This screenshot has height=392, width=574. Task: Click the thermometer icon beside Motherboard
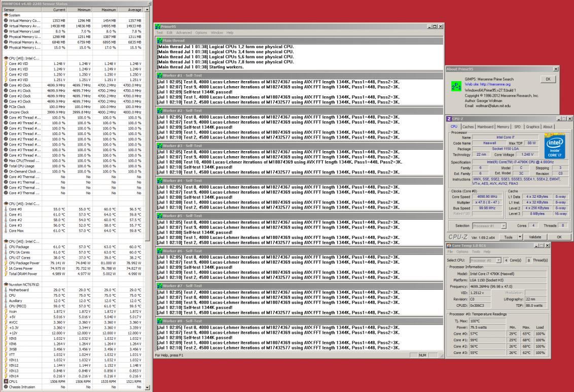point(6,290)
